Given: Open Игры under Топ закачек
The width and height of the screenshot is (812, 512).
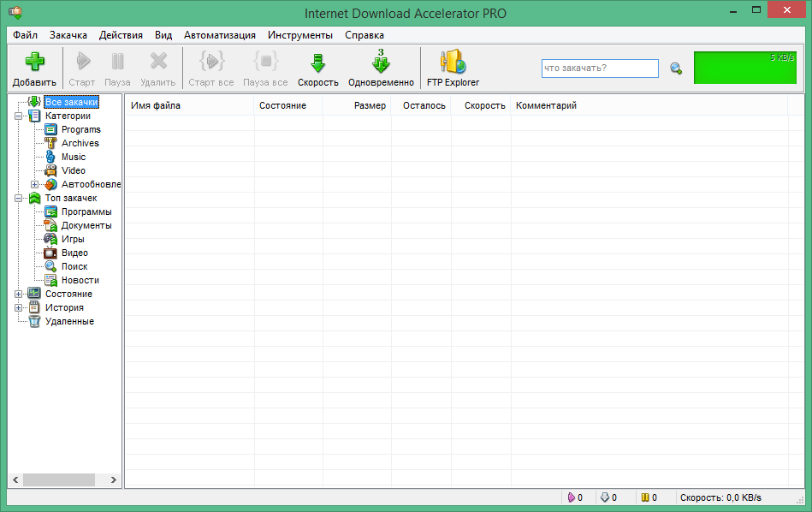Looking at the screenshot, I should (73, 240).
